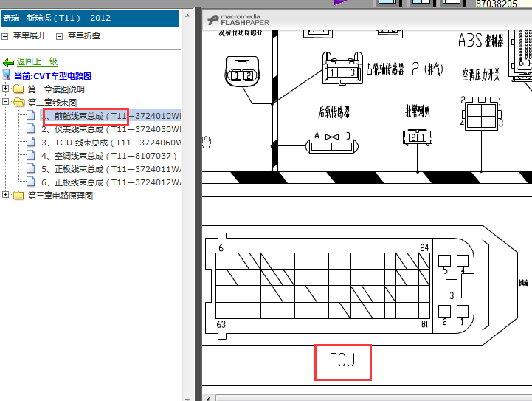Open 前舱线束总成 (T11—3724010) document
532x401 pixels.
point(111,116)
